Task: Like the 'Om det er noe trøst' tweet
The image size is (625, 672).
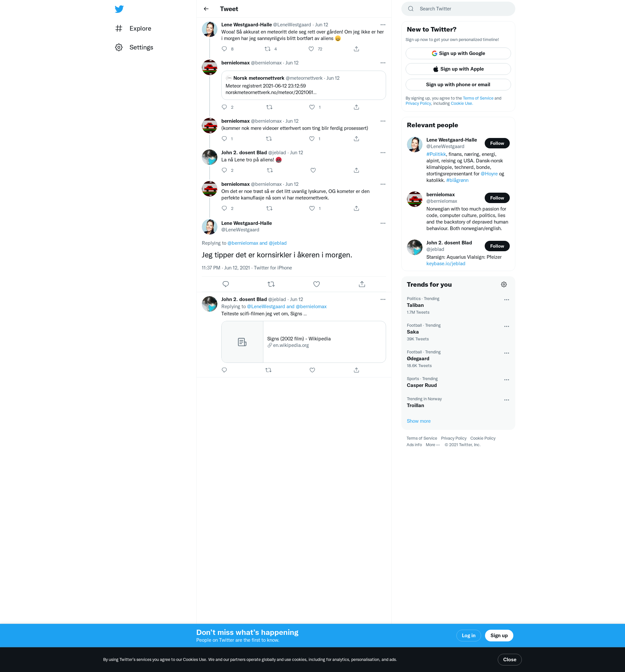Action: pos(312,208)
